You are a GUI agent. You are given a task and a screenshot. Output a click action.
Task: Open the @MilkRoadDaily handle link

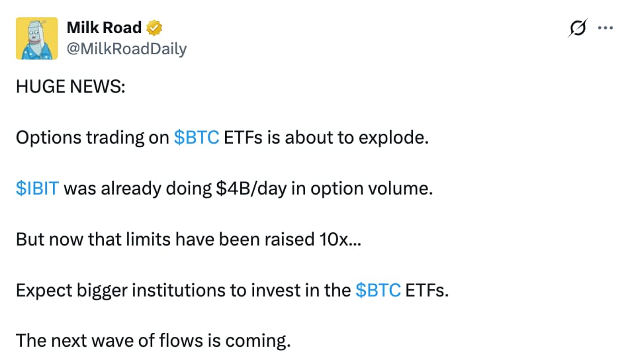click(126, 48)
